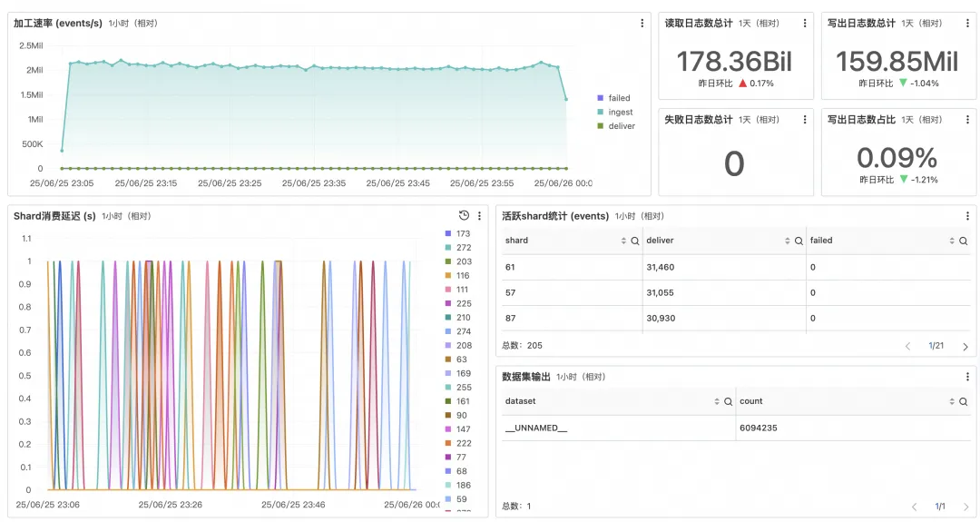Viewport: 980px width, 522px height.
Task: Sort the failed column
Action: [952, 241]
